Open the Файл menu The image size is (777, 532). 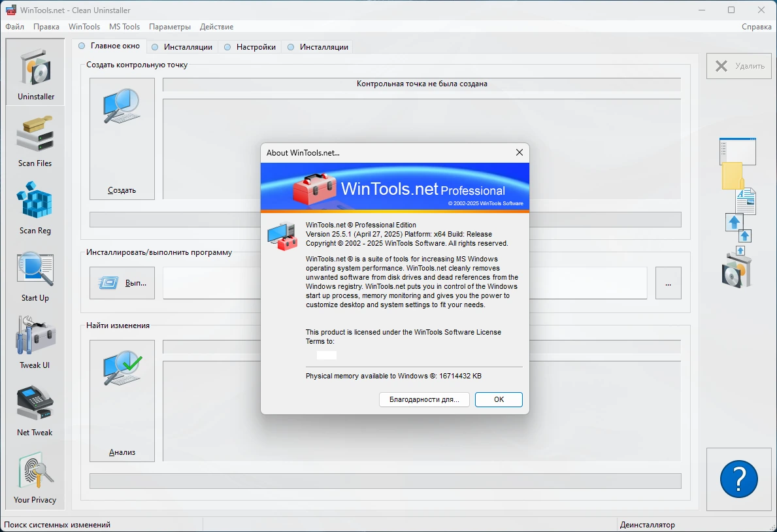tap(15, 27)
